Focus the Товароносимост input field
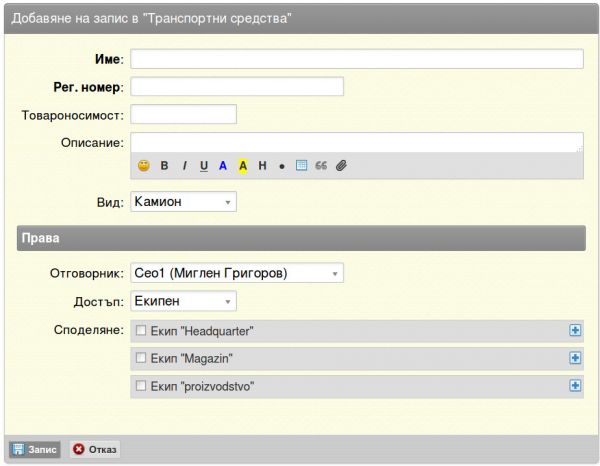 tap(183, 114)
